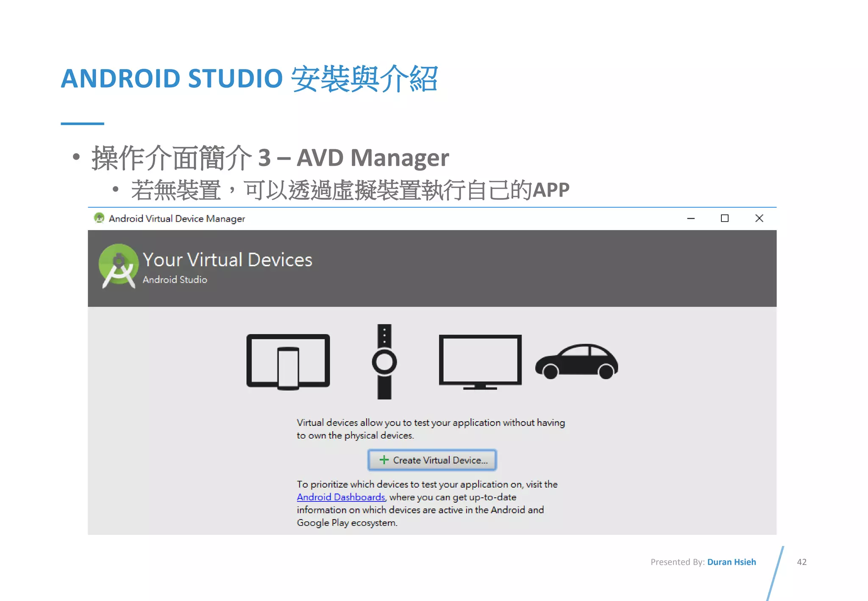Click the slide number 42
This screenshot has height=601, width=868.
click(x=801, y=562)
